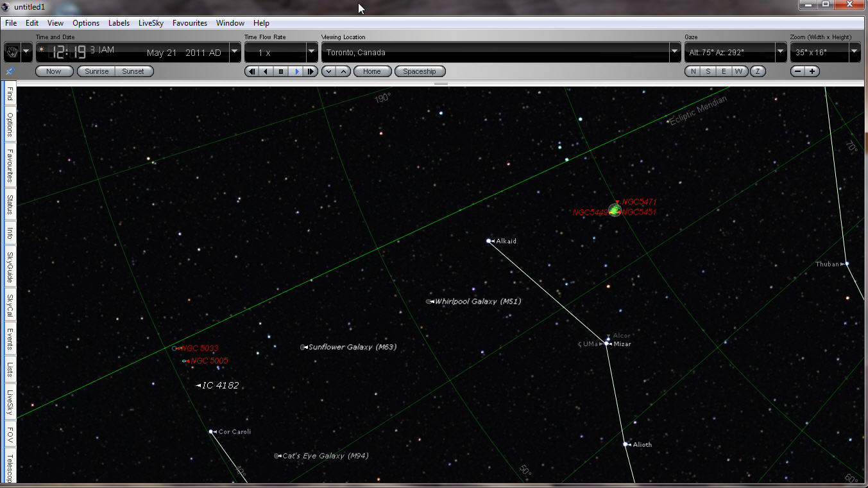Run time backward
The height and width of the screenshot is (488, 868).
266,71
